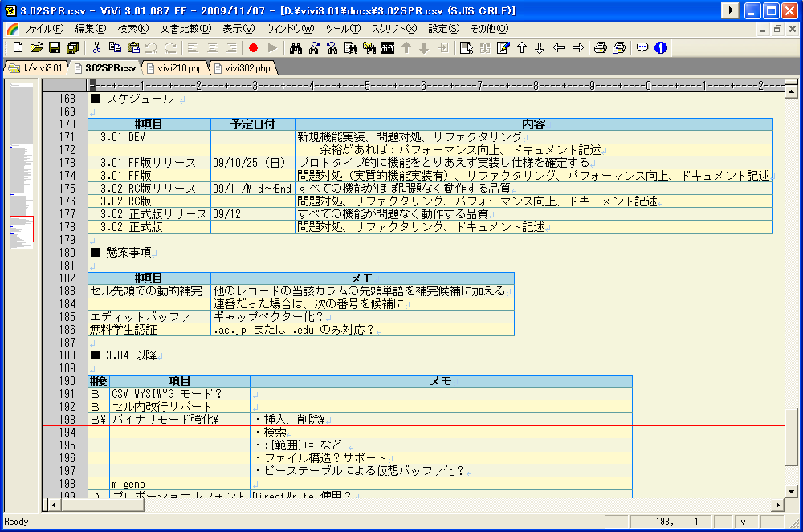Screen dimensions: 803x532
Task: Open the ウィンドウ(W) menu
Action: click(x=290, y=29)
